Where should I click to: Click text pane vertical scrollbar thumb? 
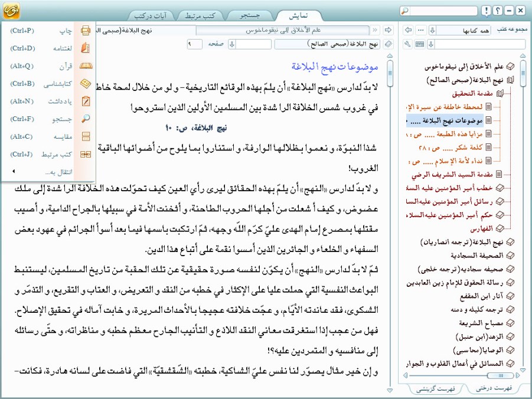click(390, 73)
